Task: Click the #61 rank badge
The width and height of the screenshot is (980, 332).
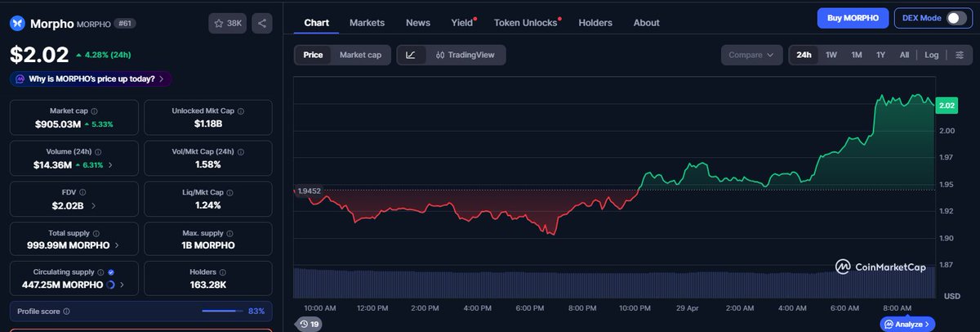Action: point(125,23)
